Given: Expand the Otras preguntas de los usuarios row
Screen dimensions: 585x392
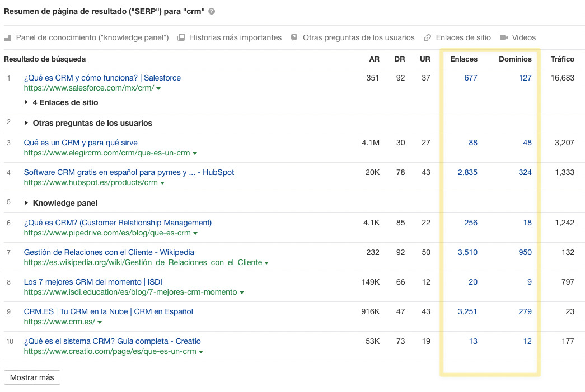Looking at the screenshot, I should click(26, 123).
